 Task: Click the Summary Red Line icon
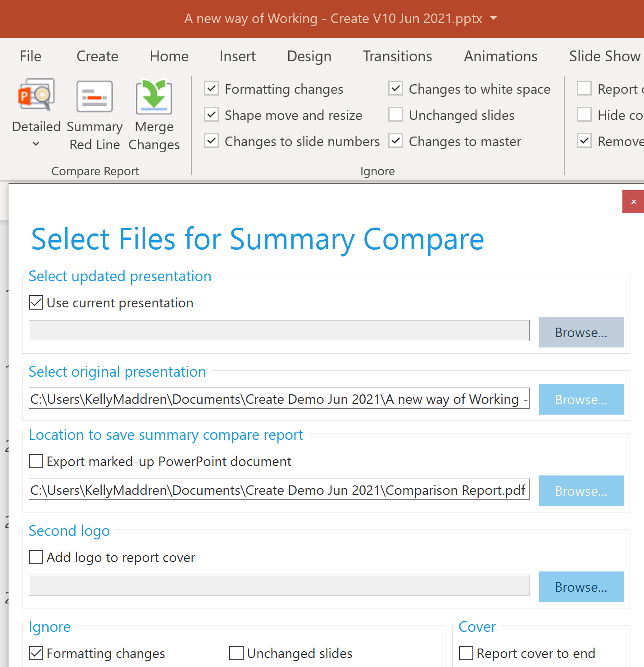(x=95, y=96)
